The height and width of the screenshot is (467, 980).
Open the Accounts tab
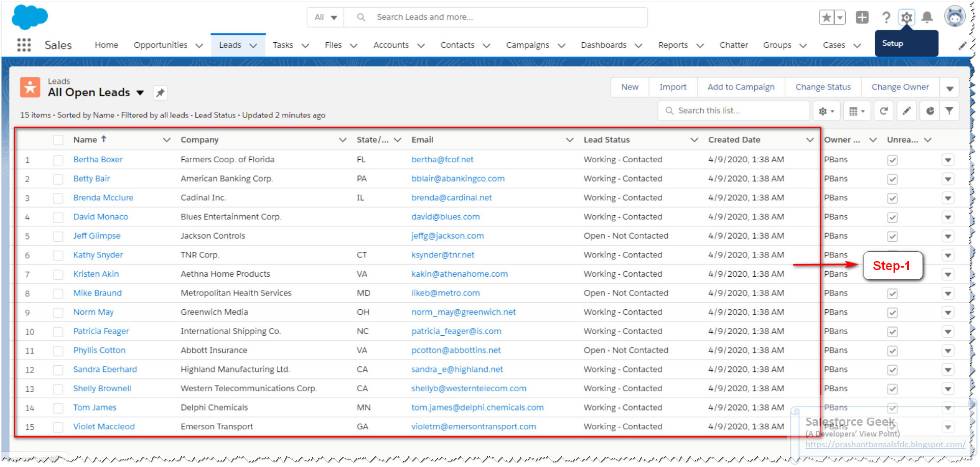[391, 45]
